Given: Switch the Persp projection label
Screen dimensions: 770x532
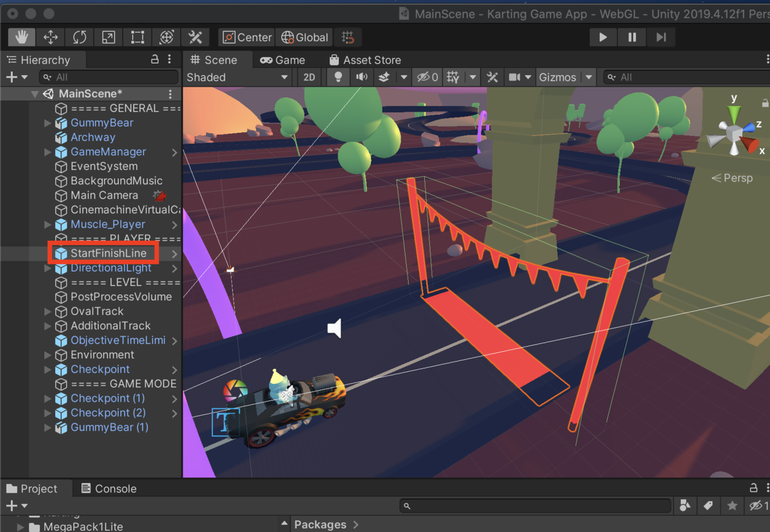Looking at the screenshot, I should point(732,178).
